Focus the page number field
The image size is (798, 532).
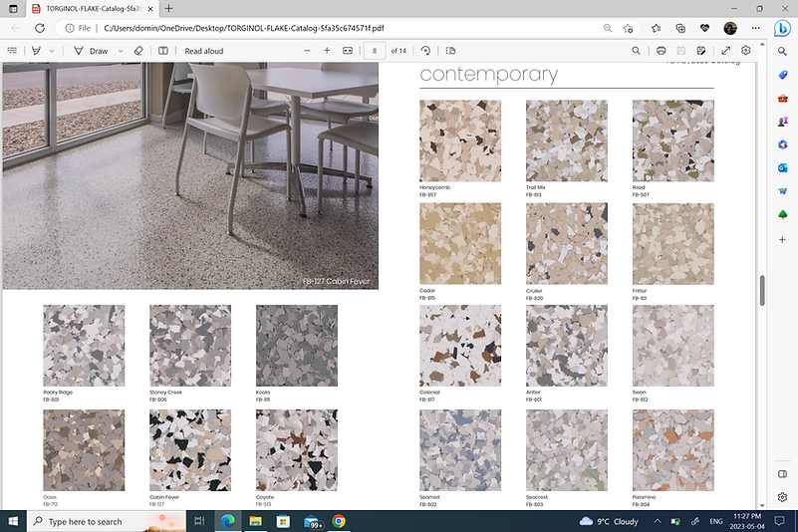tap(374, 51)
